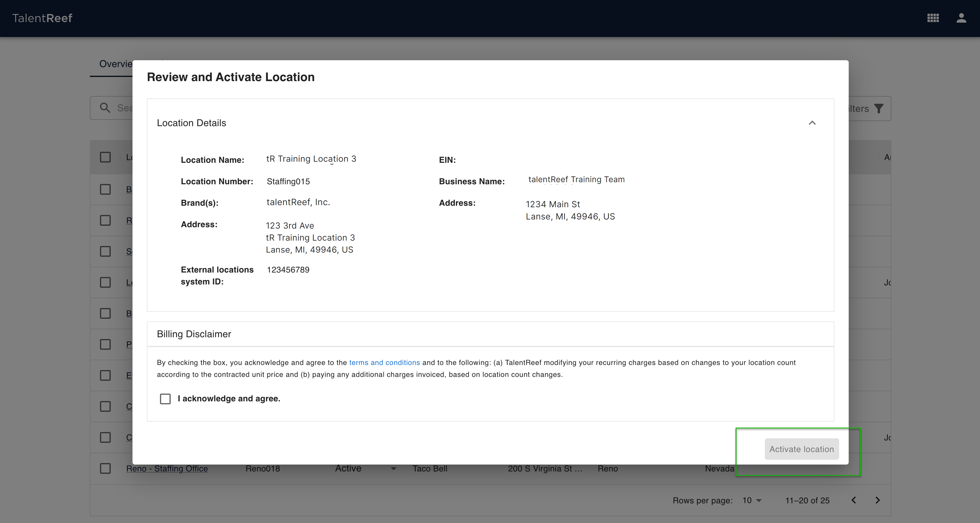Viewport: 980px width, 523px height.
Task: Select the Reno - Staffing Office row checkbox
Action: [x=105, y=468]
